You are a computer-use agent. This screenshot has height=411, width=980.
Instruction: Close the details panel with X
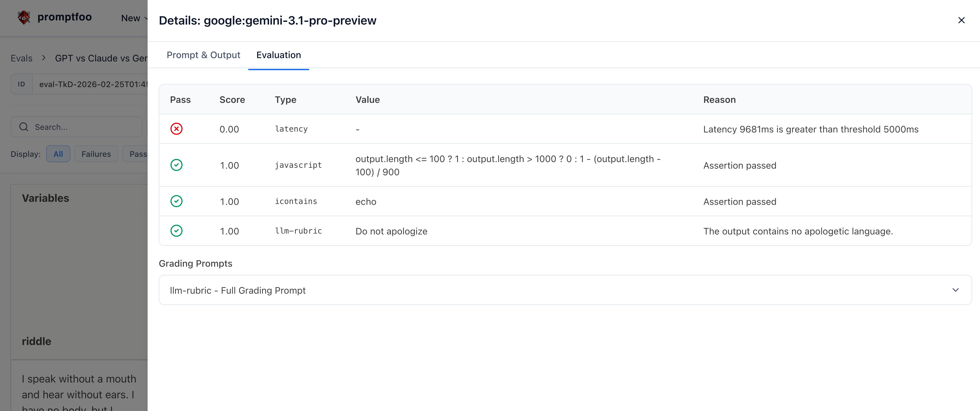point(961,20)
